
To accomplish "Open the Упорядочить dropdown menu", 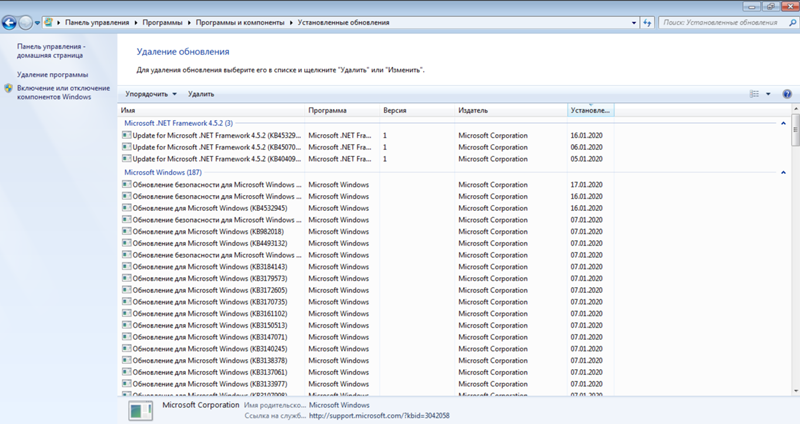I will coord(151,94).
